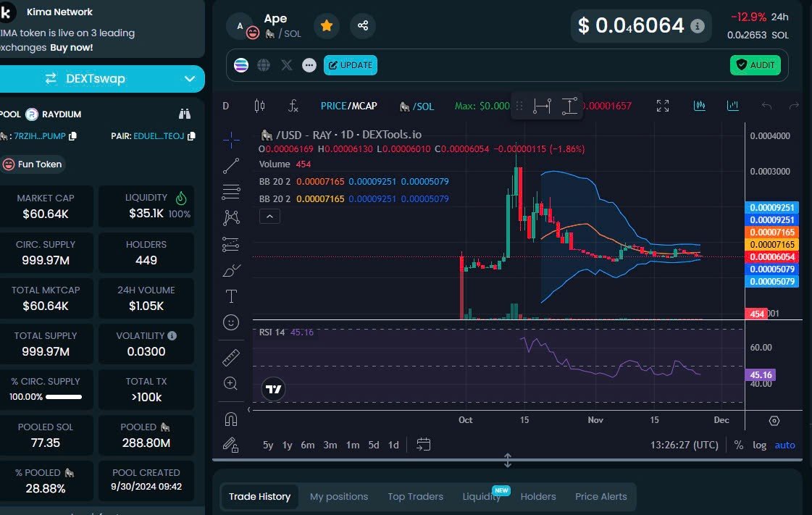Image resolution: width=812 pixels, height=515 pixels.
Task: Select the vertical measure tool in floating toolbar
Action: [569, 106]
